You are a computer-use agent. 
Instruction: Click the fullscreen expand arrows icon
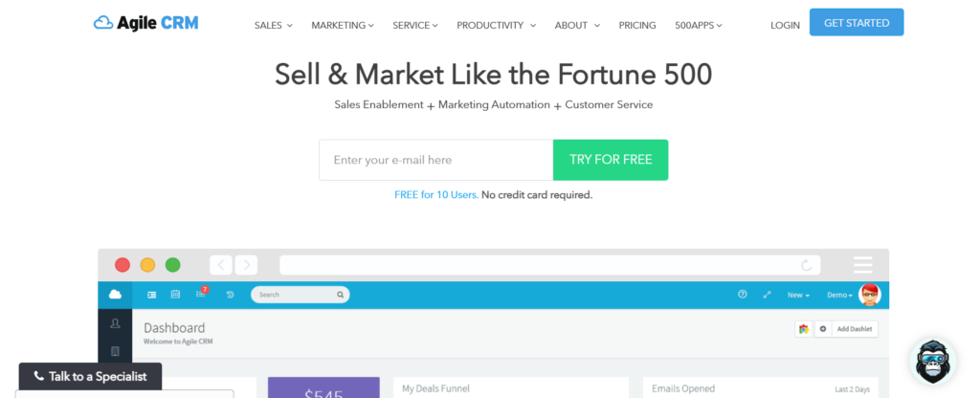(x=767, y=295)
